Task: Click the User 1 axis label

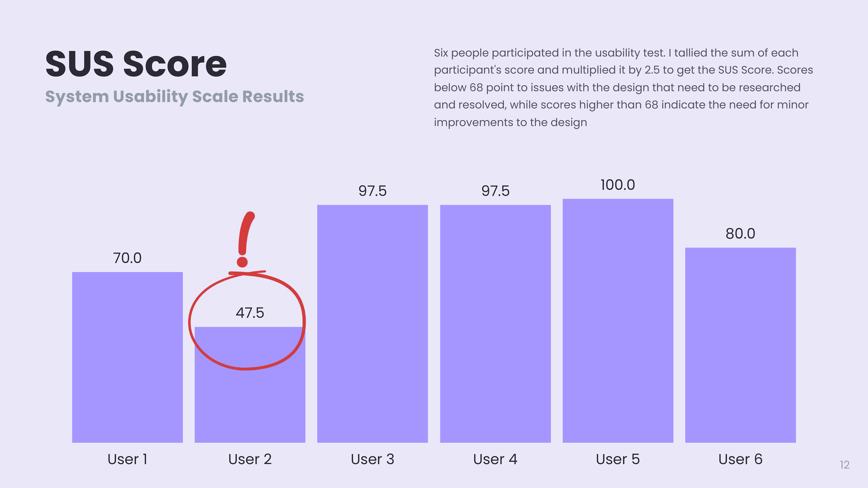Action: pyautogui.click(x=127, y=459)
